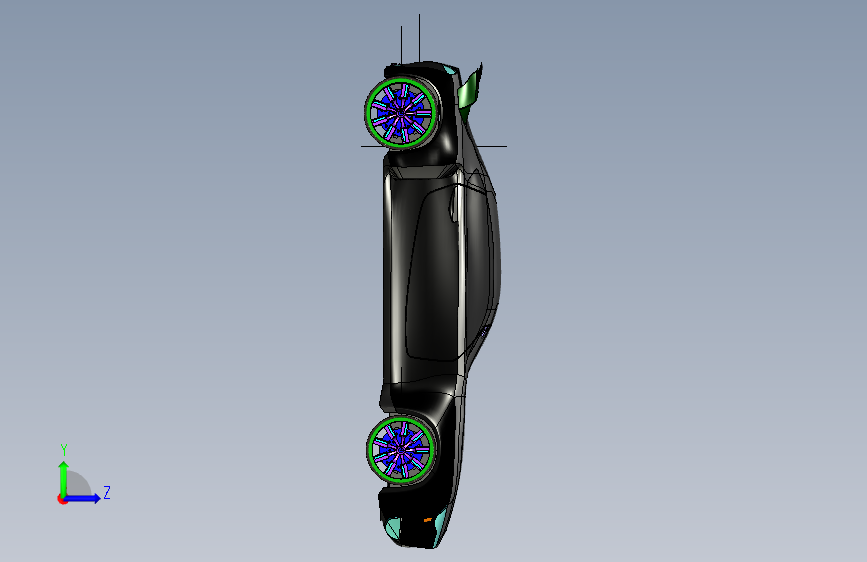Pick the 'Z' label of the coordinate triad
This screenshot has height=562, width=867.
tap(107, 492)
